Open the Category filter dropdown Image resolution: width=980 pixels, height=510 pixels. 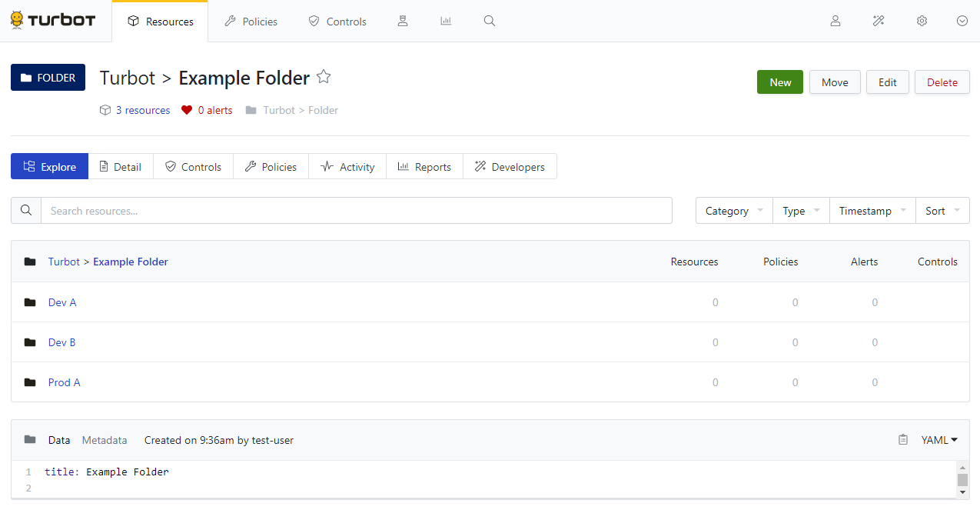tap(734, 211)
